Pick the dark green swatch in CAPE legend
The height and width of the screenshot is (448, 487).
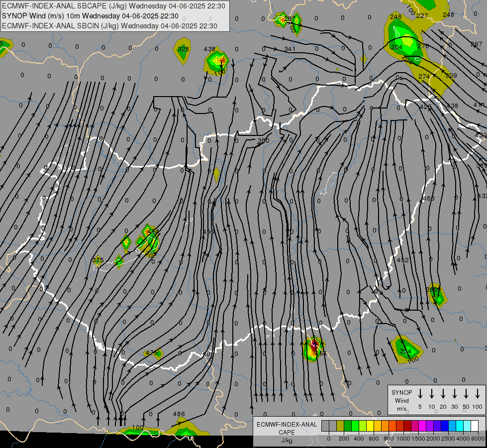348,426
